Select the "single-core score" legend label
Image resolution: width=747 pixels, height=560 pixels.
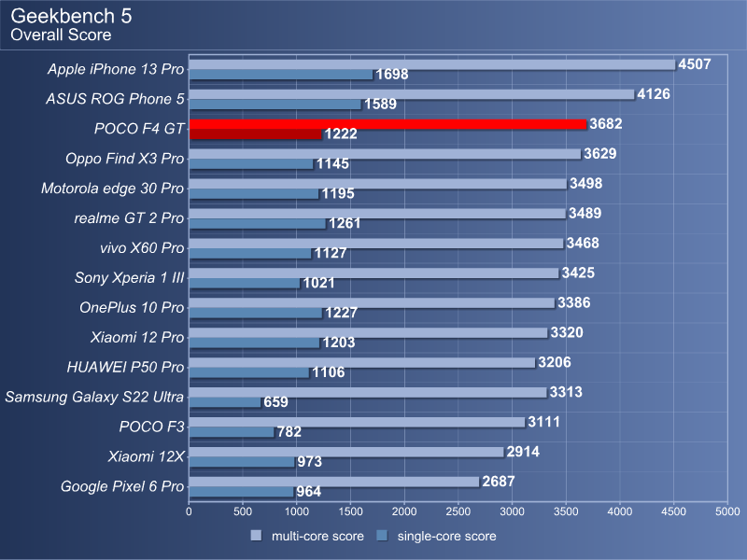[447, 536]
